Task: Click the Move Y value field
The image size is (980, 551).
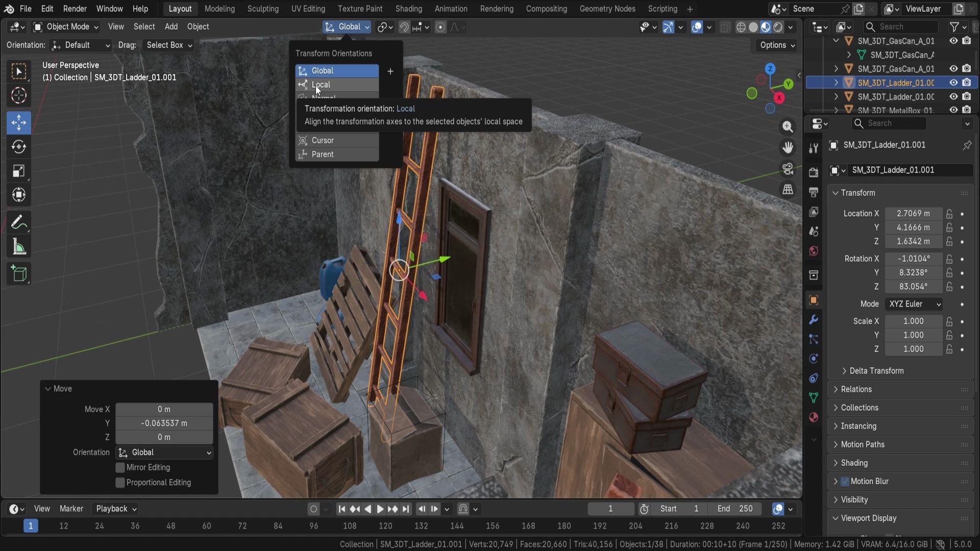Action: pyautogui.click(x=164, y=423)
